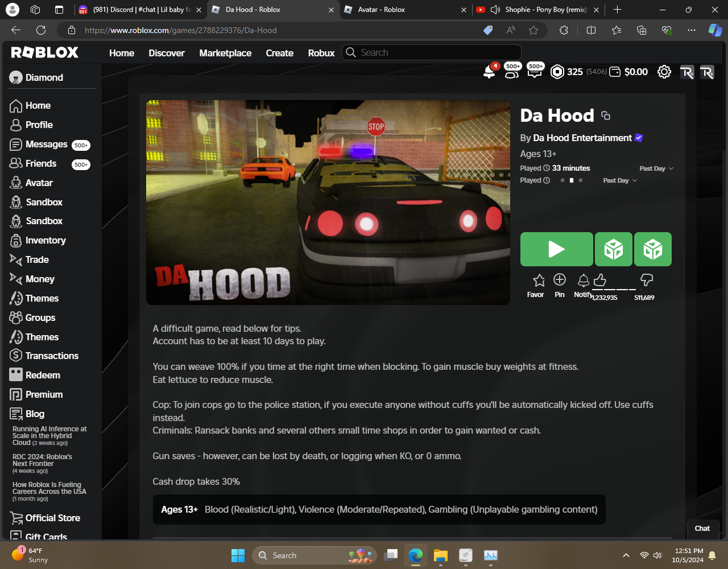Image resolution: width=728 pixels, height=569 pixels.
Task: Open the Chat panel button
Action: tap(702, 529)
